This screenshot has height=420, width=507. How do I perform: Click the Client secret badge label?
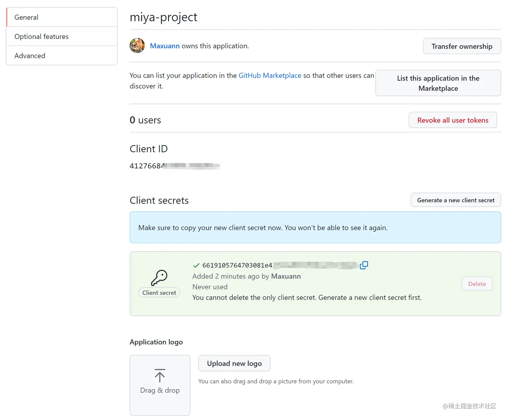(159, 293)
